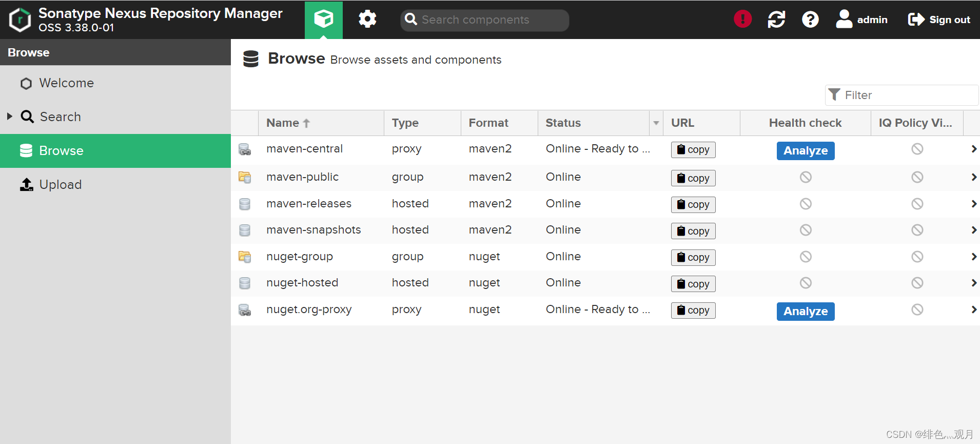Open nuget.org-proxy row chevron
Screen dimensions: 980x444
pyautogui.click(x=973, y=310)
